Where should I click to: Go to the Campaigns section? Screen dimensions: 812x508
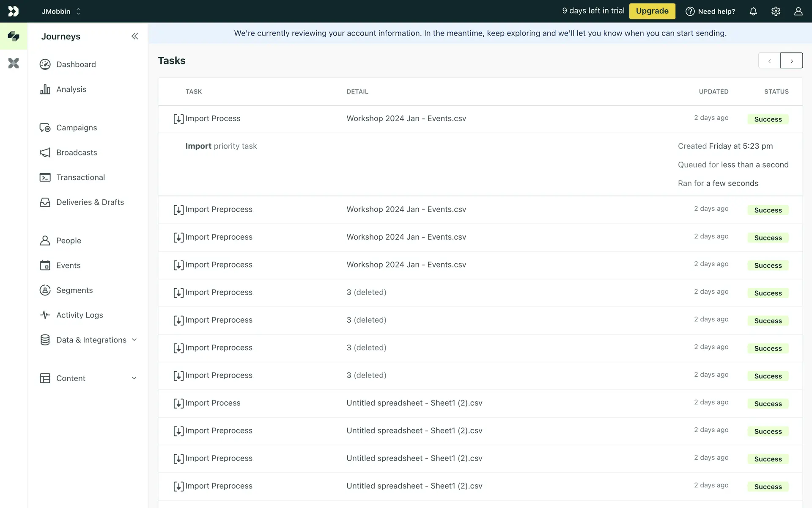click(x=76, y=128)
